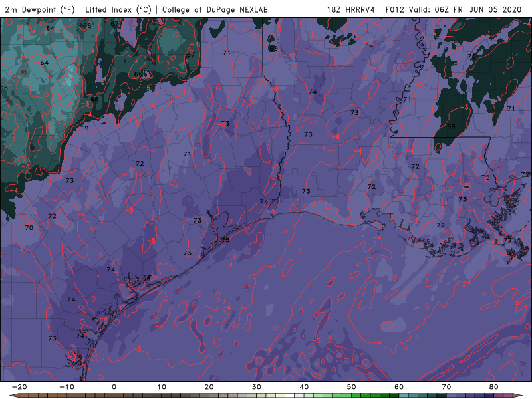Click the 60 label on the color scale

(x=399, y=387)
